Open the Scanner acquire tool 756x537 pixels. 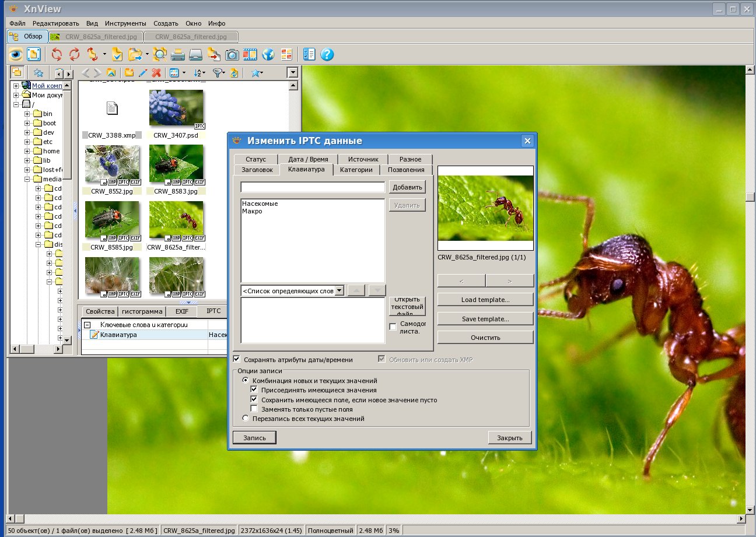point(195,55)
